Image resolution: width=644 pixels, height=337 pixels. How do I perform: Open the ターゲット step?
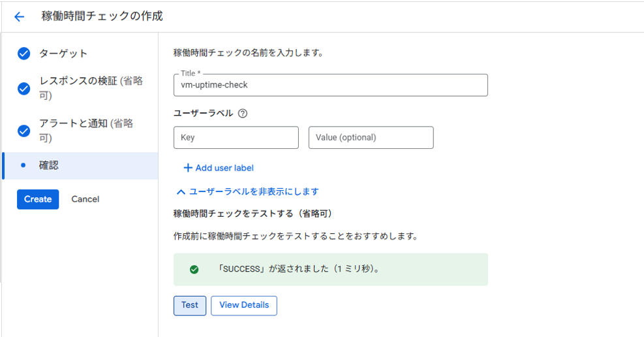point(63,54)
